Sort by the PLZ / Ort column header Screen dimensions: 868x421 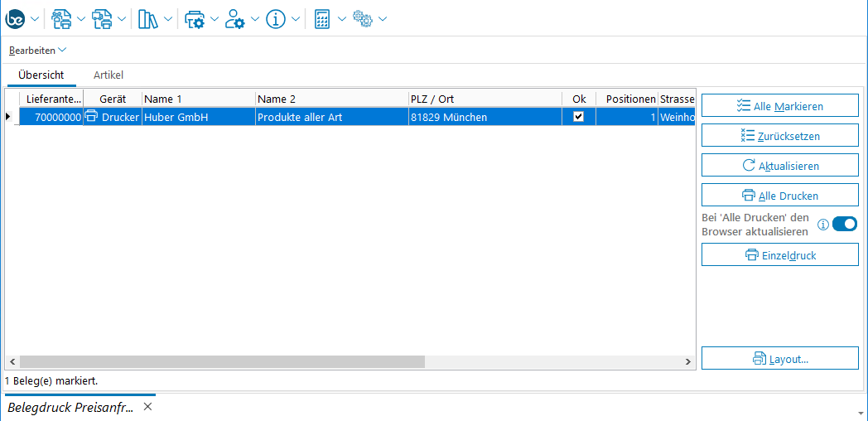pos(485,99)
